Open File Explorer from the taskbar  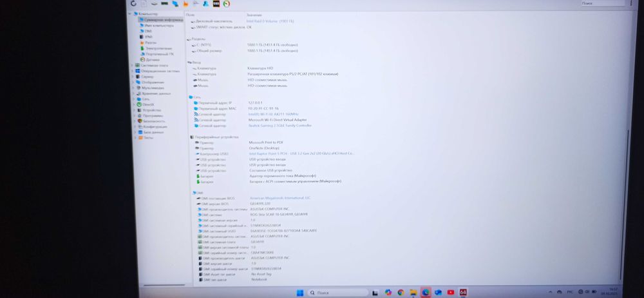[413, 292]
